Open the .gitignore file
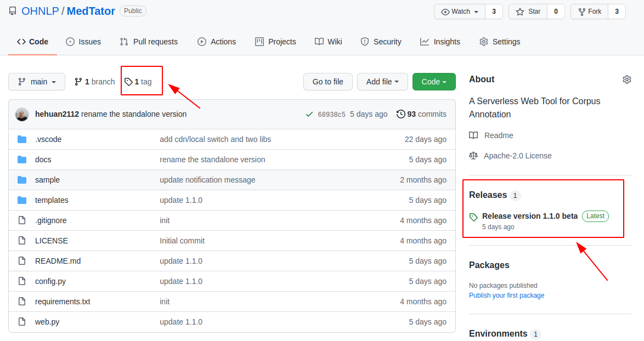The height and width of the screenshot is (341, 644). pyautogui.click(x=51, y=220)
